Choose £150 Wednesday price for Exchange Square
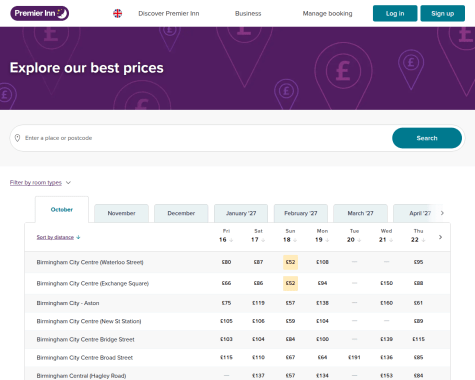The width and height of the screenshot is (475, 380). click(386, 283)
